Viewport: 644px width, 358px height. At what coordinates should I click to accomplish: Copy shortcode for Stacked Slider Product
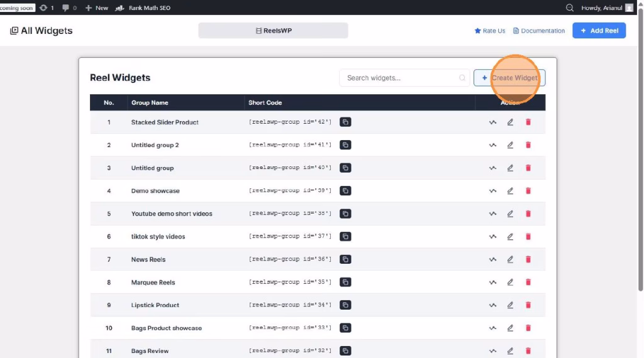click(345, 122)
